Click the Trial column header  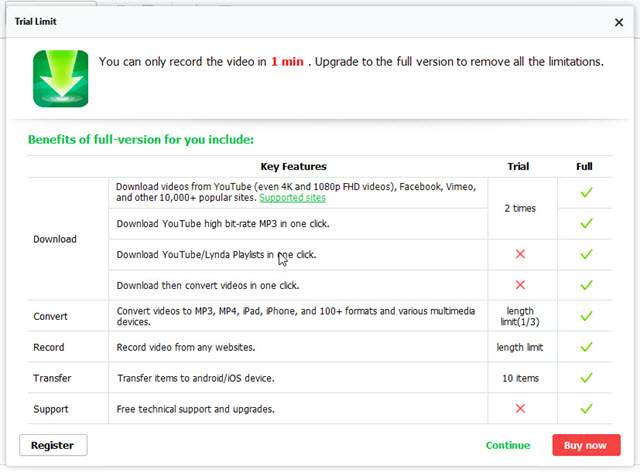coord(518,166)
